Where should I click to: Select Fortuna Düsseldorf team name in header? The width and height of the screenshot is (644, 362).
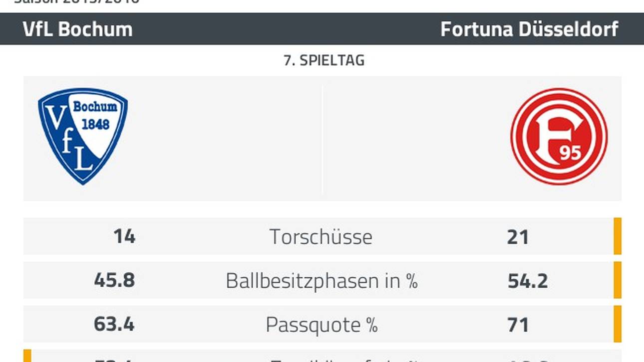coord(530,29)
